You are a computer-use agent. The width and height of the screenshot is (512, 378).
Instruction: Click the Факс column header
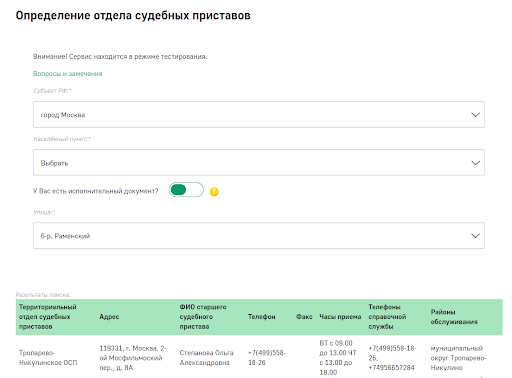click(304, 317)
